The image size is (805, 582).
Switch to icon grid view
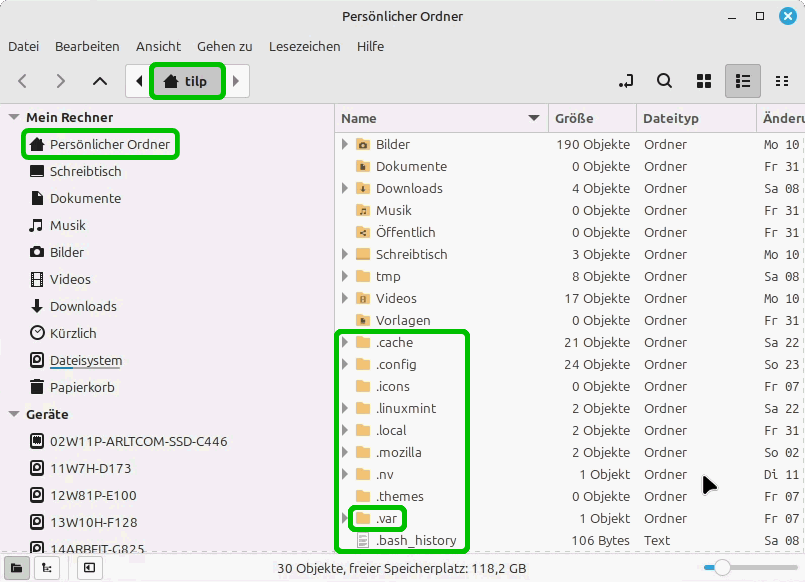tap(703, 81)
